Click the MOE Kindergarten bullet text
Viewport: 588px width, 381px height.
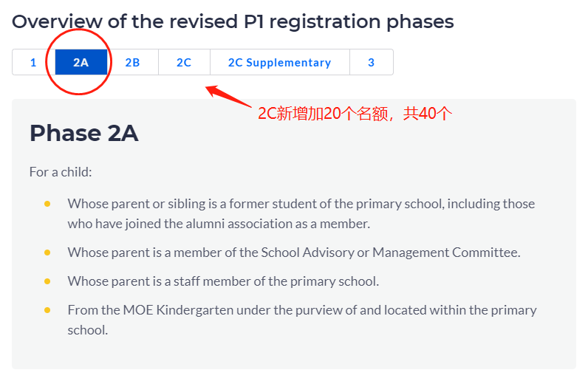click(301, 310)
